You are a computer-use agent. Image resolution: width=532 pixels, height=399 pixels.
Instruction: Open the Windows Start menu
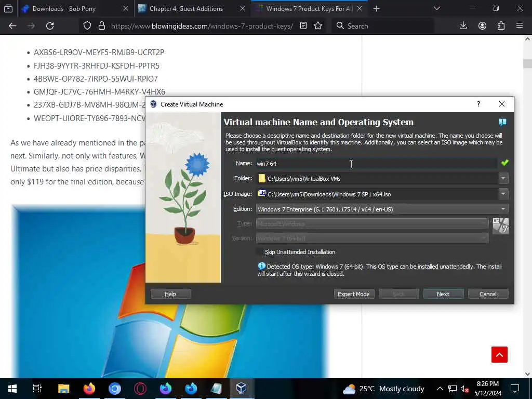tap(12, 389)
